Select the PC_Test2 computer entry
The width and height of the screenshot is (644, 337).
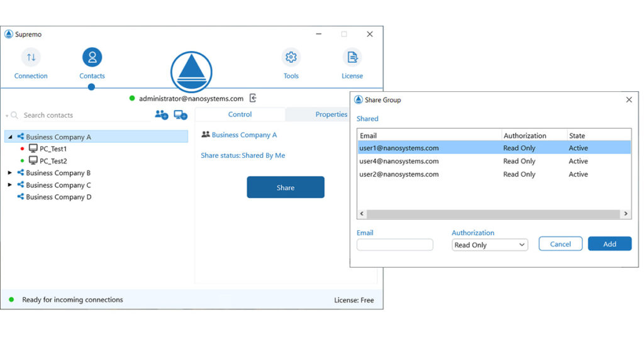[53, 161]
